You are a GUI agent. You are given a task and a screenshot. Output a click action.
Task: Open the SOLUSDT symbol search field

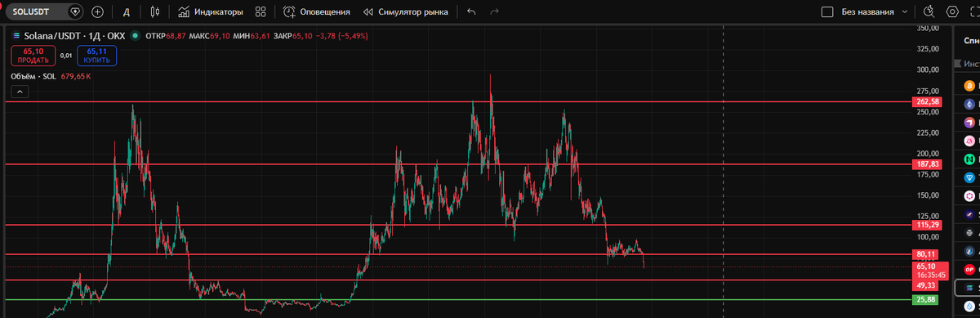coord(44,12)
